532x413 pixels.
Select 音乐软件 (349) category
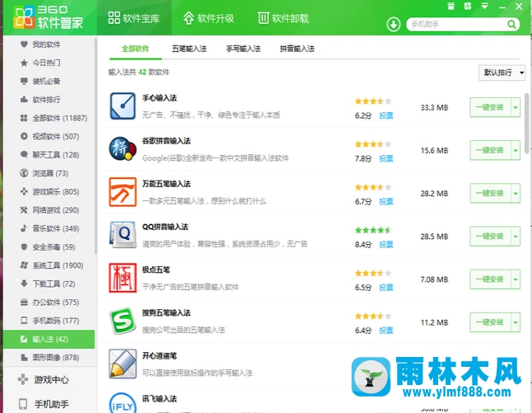pyautogui.click(x=49, y=228)
